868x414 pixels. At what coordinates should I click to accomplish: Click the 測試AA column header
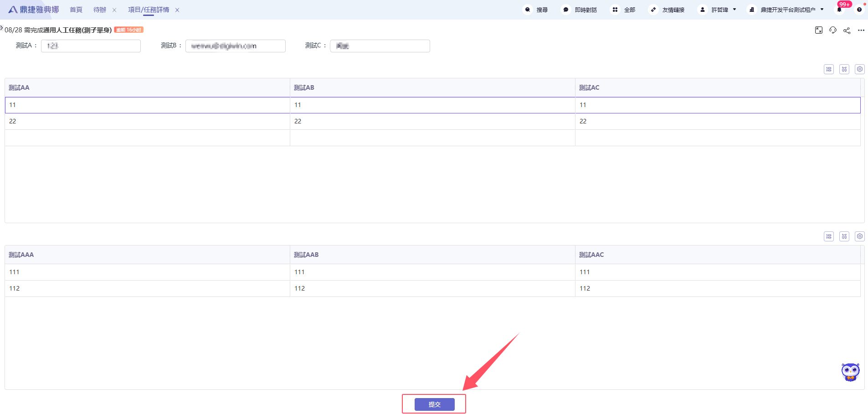tap(147, 87)
